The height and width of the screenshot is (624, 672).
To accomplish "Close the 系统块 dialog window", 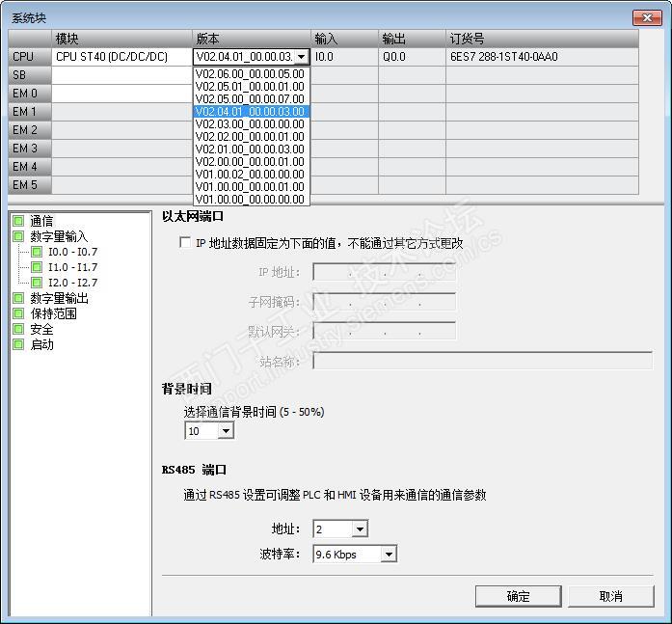I will (x=647, y=17).
